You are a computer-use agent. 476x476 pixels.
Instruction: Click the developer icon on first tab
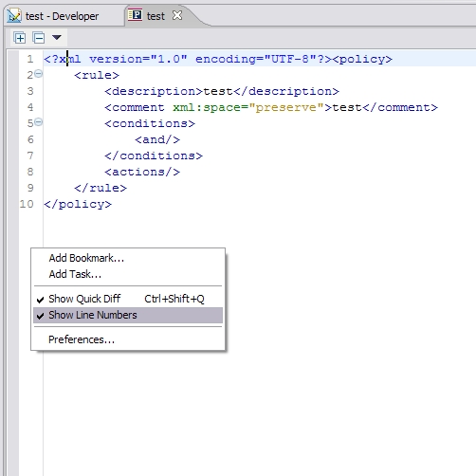tap(14, 16)
